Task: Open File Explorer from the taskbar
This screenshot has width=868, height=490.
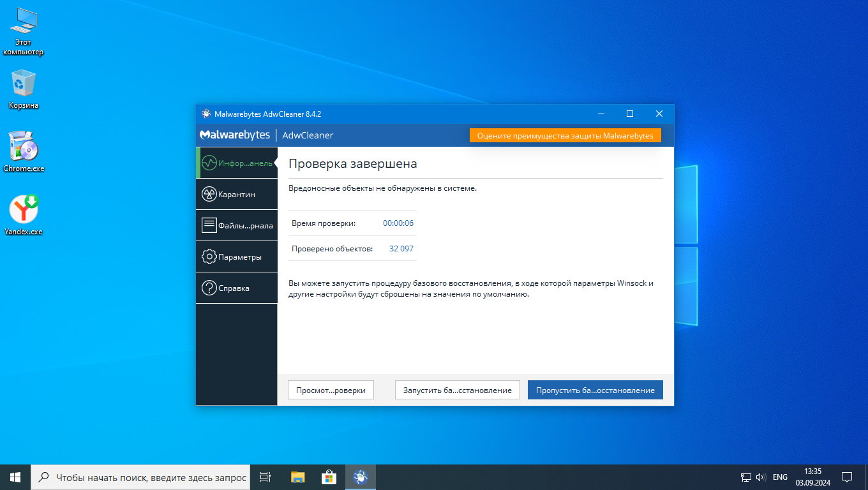Action: (x=298, y=477)
